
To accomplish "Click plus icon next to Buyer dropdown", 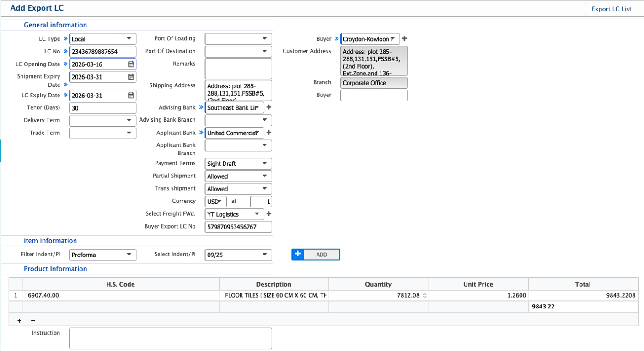I will click(404, 39).
